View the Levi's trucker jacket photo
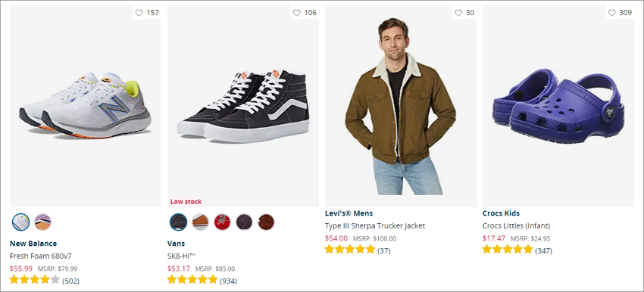 (x=401, y=106)
